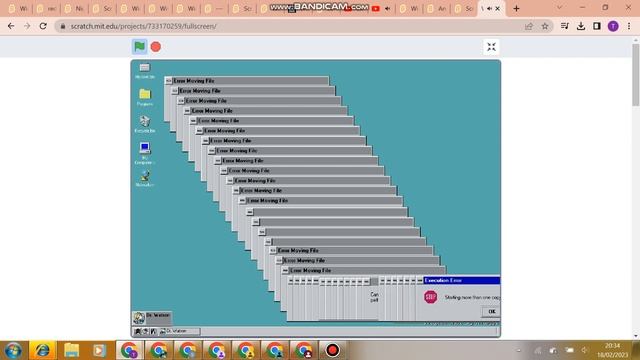Open the Windows Start button
Screen dimensions: 640x360
click(13, 350)
